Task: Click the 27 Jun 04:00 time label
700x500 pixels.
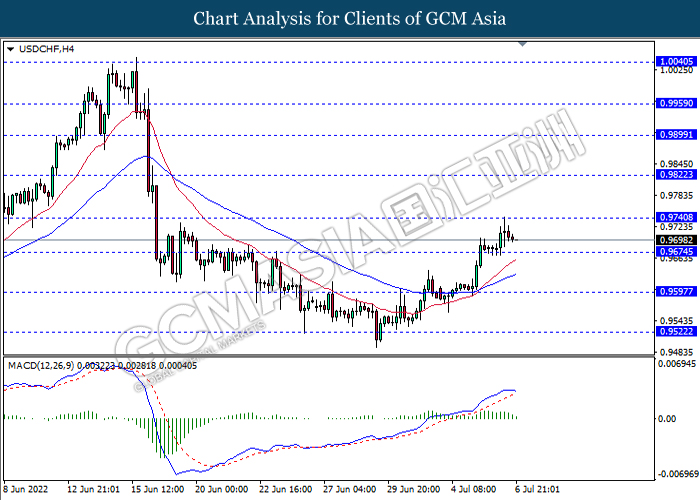Action: tap(350, 489)
